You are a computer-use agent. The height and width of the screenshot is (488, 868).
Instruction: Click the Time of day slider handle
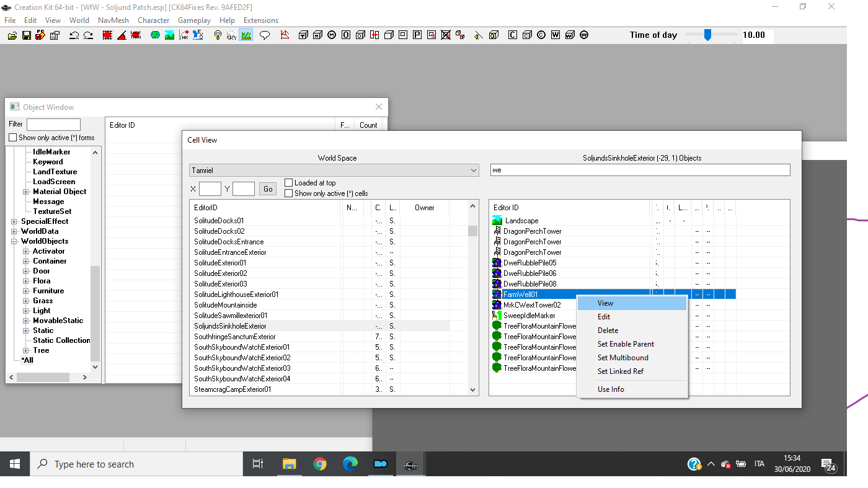pyautogui.click(x=707, y=35)
